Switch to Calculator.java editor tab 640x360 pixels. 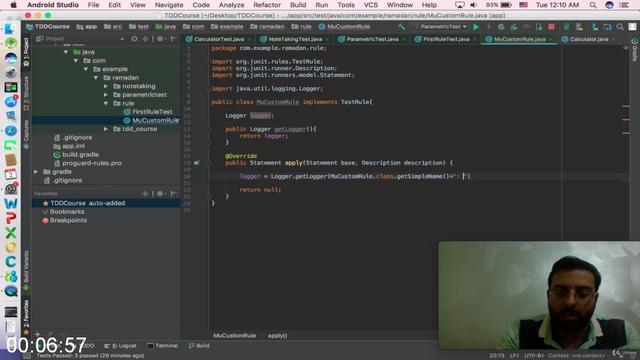click(x=589, y=39)
